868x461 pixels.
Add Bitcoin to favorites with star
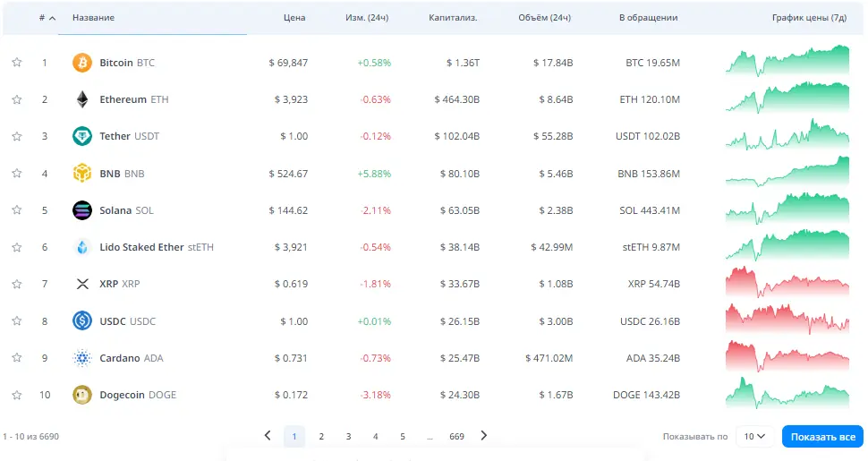point(17,62)
